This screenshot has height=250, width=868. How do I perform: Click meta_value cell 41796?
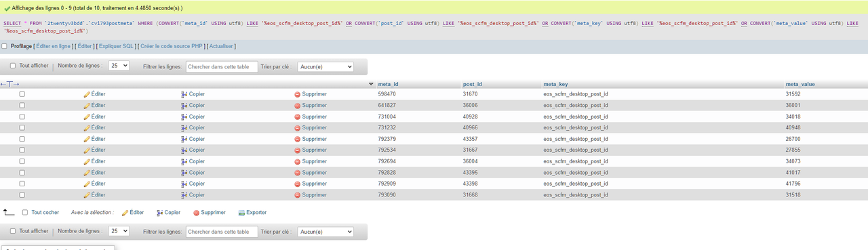[793, 184]
